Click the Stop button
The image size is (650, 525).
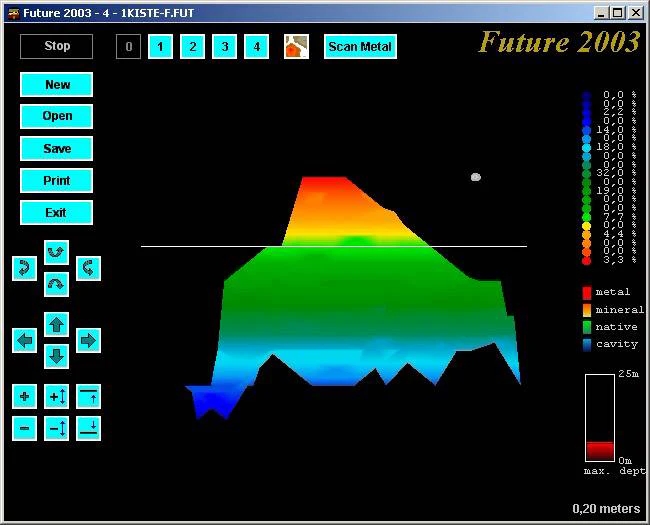point(56,46)
